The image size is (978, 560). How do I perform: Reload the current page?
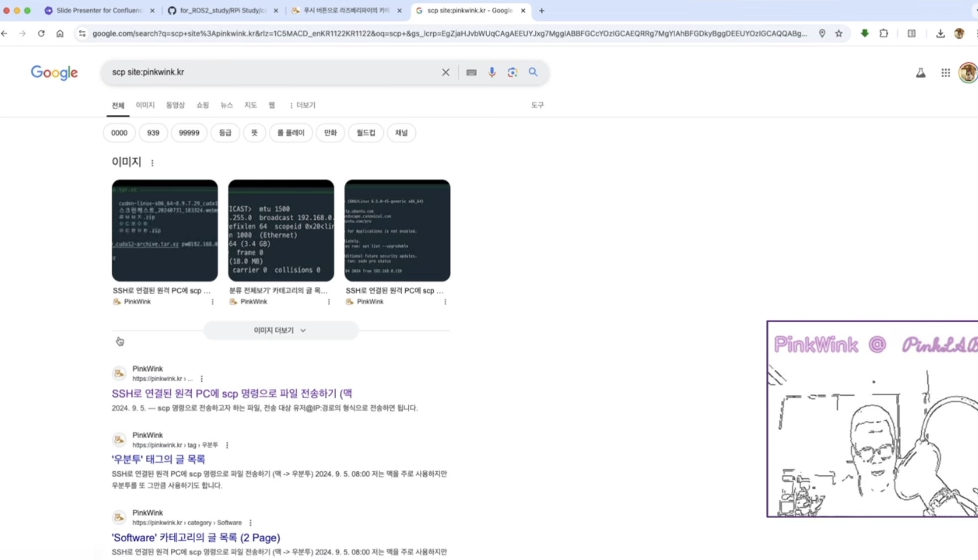(41, 33)
